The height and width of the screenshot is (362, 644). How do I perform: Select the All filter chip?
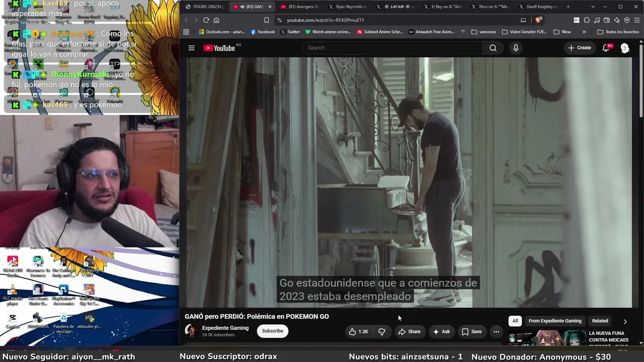[x=515, y=321]
